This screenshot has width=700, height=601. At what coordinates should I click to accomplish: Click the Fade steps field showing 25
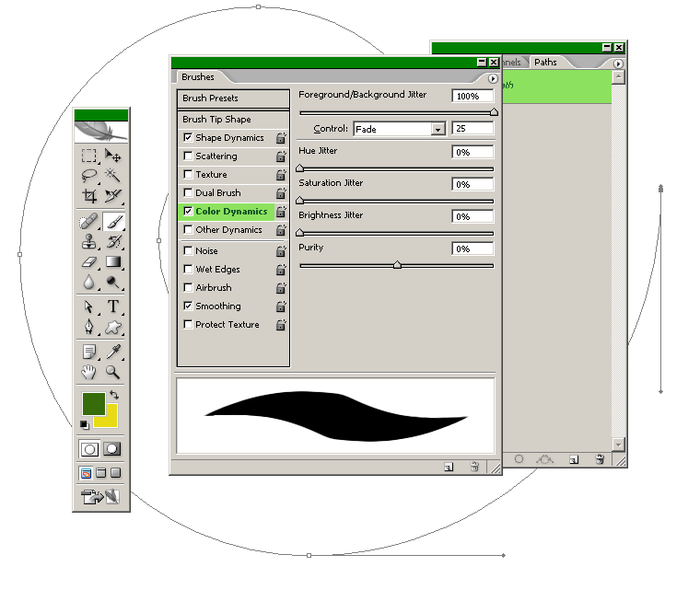(x=472, y=129)
